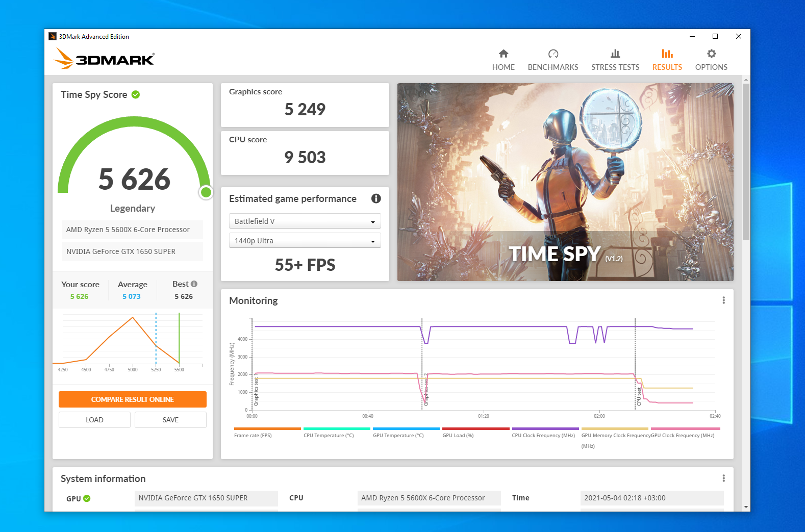
Task: Click the Monitoring heading
Action: [x=254, y=300]
